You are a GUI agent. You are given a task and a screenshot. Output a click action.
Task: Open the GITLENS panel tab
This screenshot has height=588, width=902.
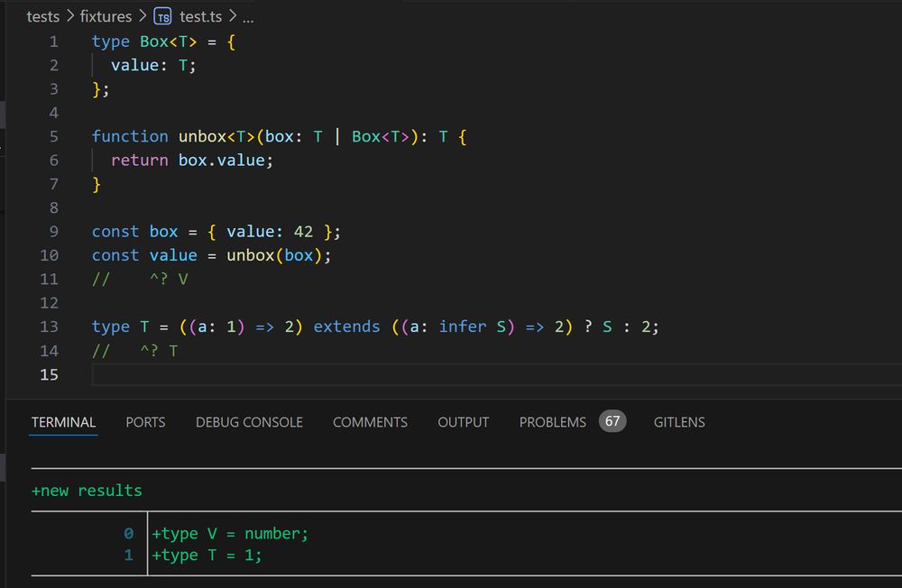679,422
